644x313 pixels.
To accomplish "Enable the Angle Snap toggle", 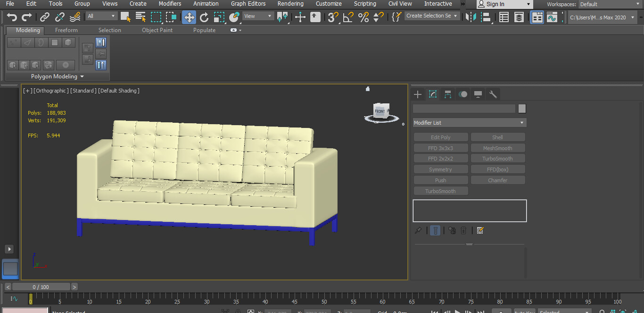I will click(x=347, y=17).
